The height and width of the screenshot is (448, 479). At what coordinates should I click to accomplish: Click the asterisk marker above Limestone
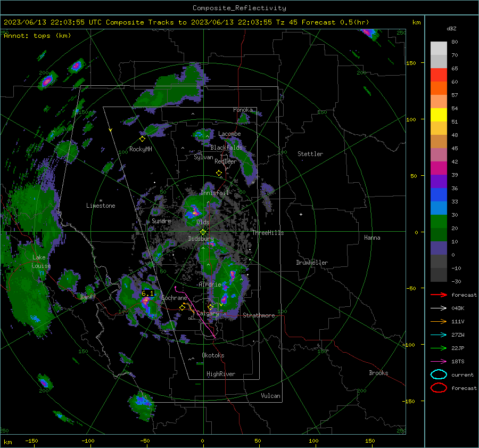coord(101,201)
